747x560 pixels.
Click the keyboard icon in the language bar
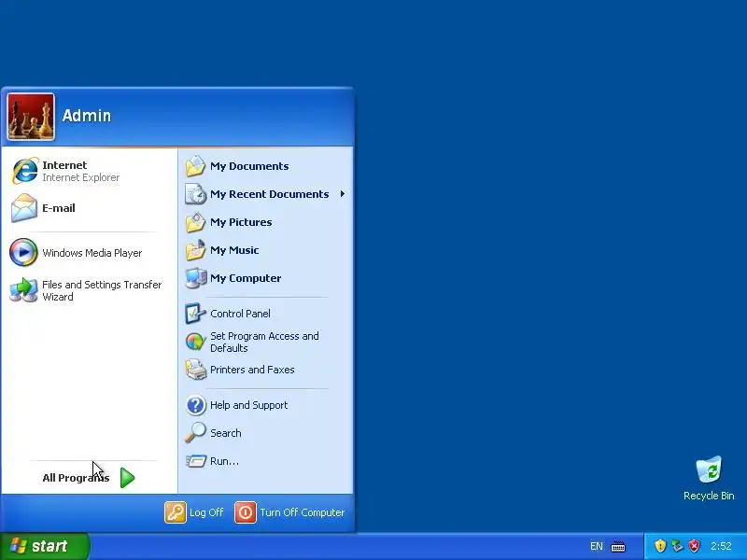[x=618, y=546]
